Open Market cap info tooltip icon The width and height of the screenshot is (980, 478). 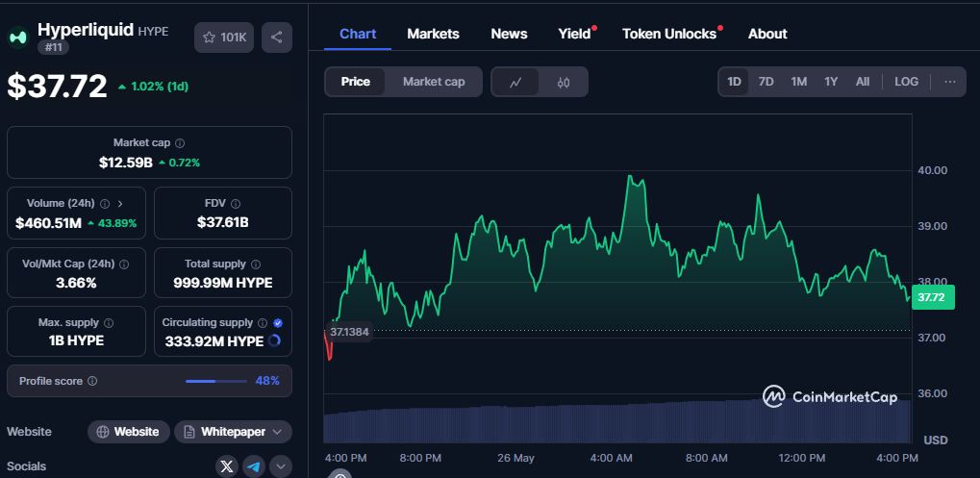click(x=180, y=143)
